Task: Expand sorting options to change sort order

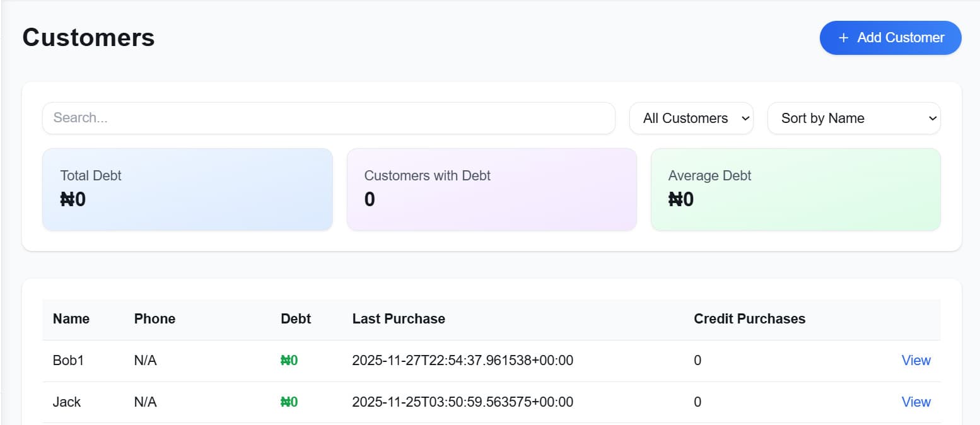Action: point(854,118)
